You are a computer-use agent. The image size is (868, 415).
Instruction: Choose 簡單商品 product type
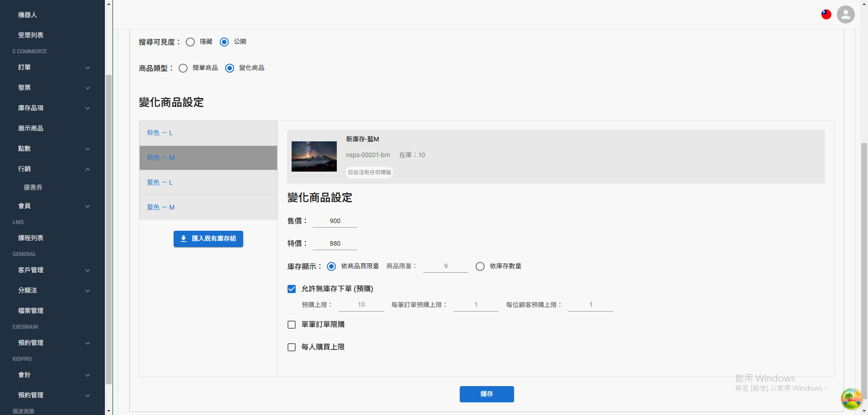183,68
